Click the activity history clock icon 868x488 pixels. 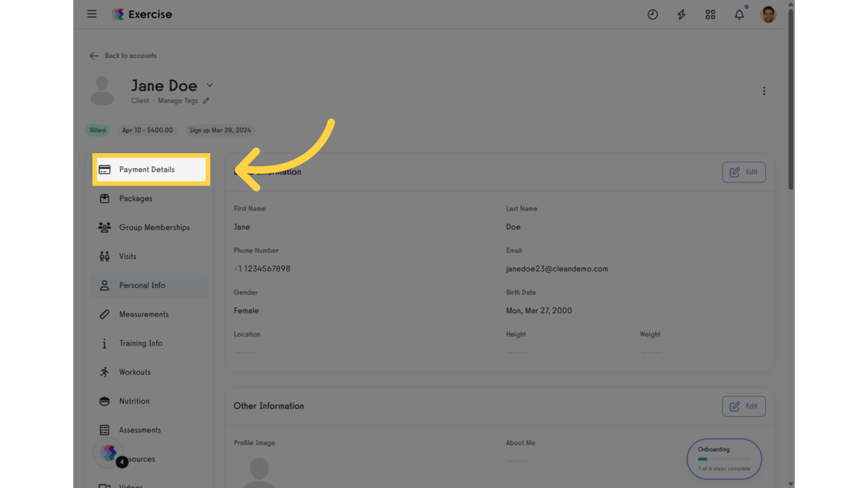(653, 14)
